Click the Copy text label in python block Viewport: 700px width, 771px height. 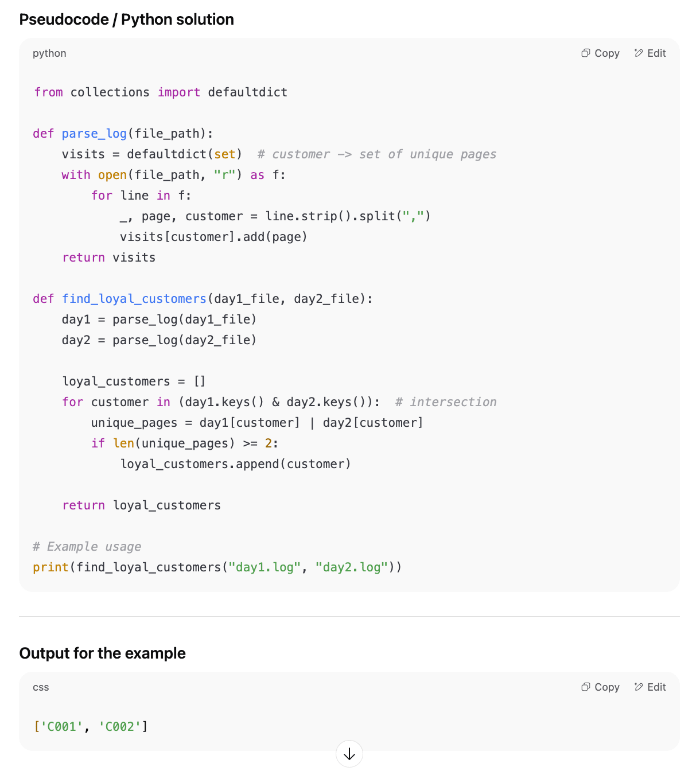[607, 53]
